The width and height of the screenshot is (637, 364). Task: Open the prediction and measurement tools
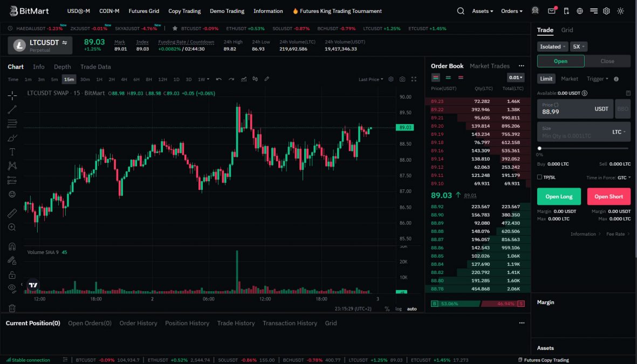tap(12, 180)
